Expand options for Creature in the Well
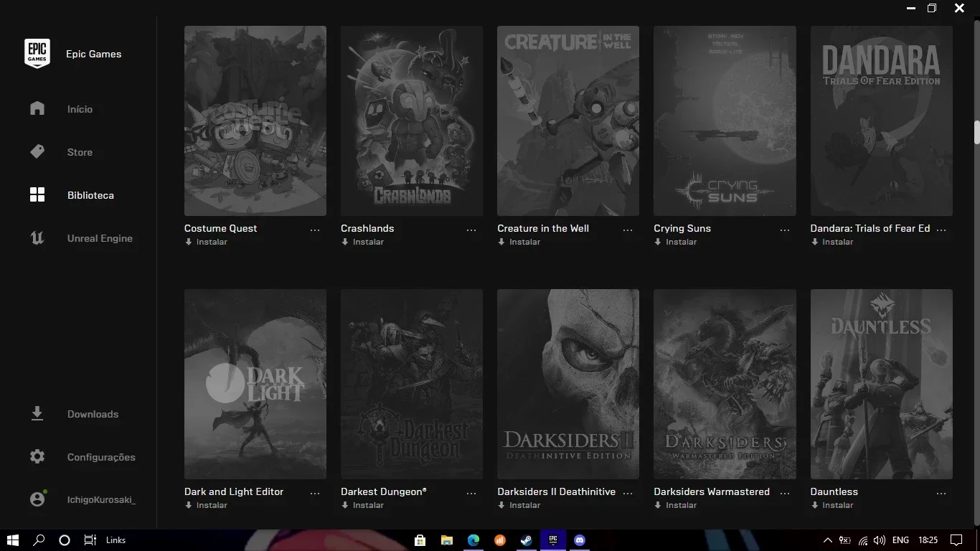This screenshot has width=980, height=551. pos(628,230)
